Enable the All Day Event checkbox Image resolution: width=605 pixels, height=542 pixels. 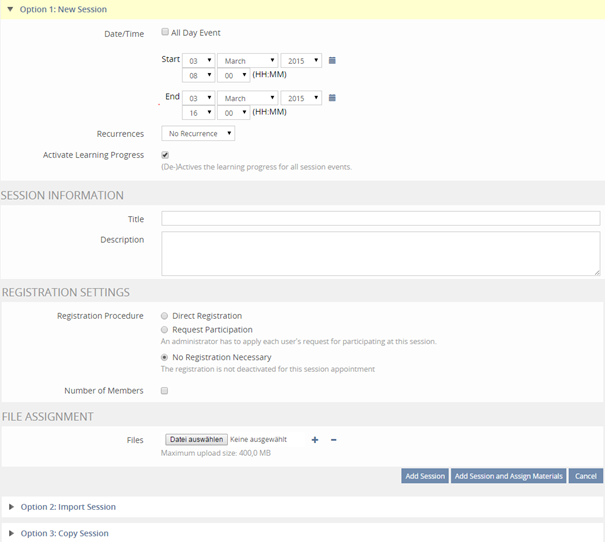click(x=165, y=32)
